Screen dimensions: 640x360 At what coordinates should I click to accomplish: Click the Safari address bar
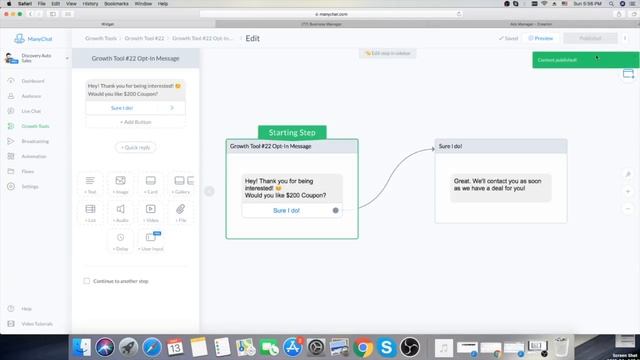(x=331, y=14)
